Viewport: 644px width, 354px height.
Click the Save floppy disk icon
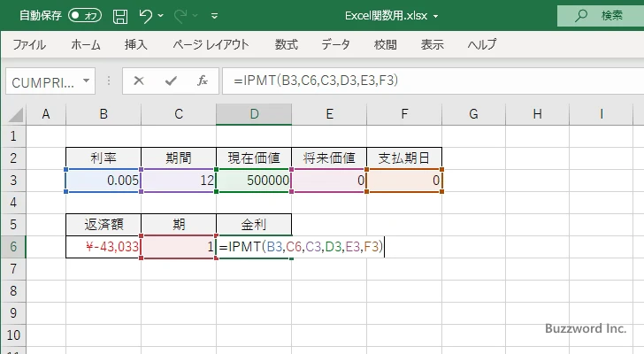[120, 15]
